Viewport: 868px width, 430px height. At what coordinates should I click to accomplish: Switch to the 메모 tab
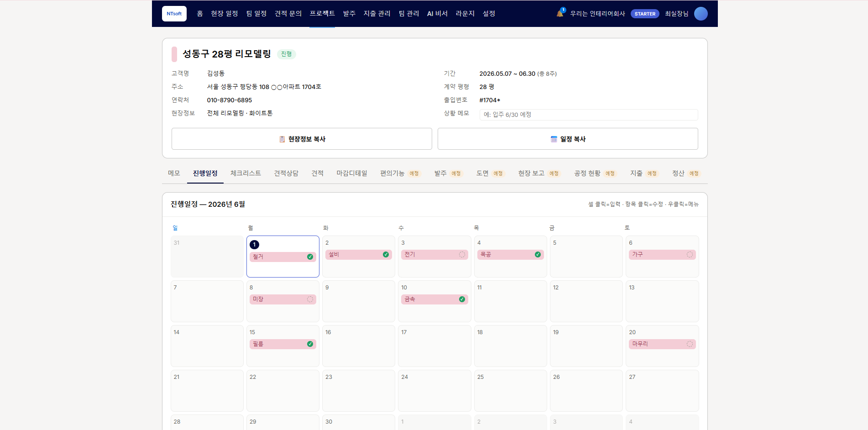pos(174,173)
